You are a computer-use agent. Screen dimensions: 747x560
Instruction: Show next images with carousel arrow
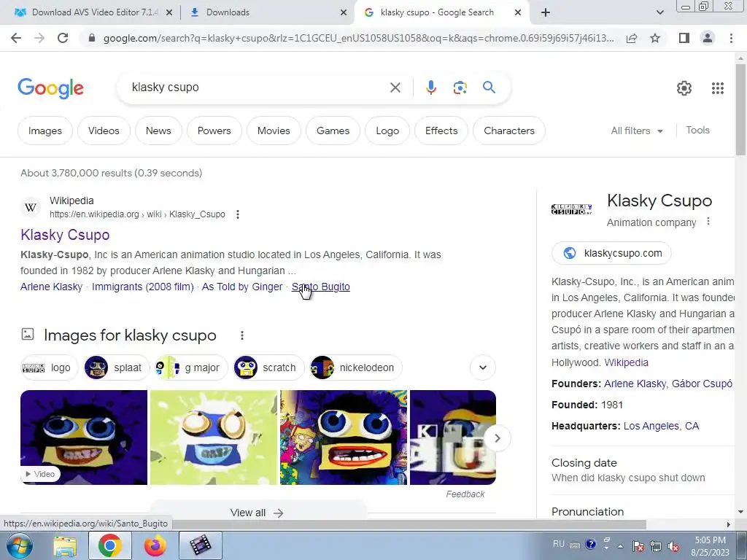coord(497,438)
